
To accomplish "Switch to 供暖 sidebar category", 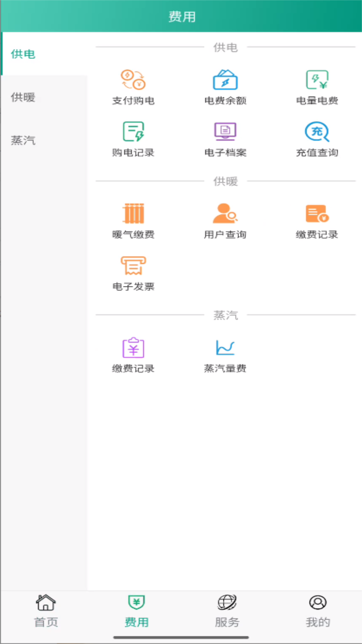I will coord(23,97).
